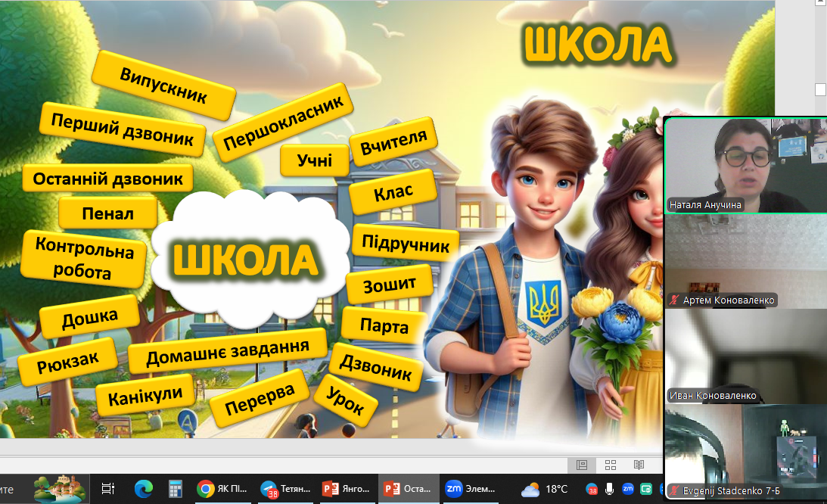
Task: Switch PowerPoint to Normal view
Action: point(582,465)
